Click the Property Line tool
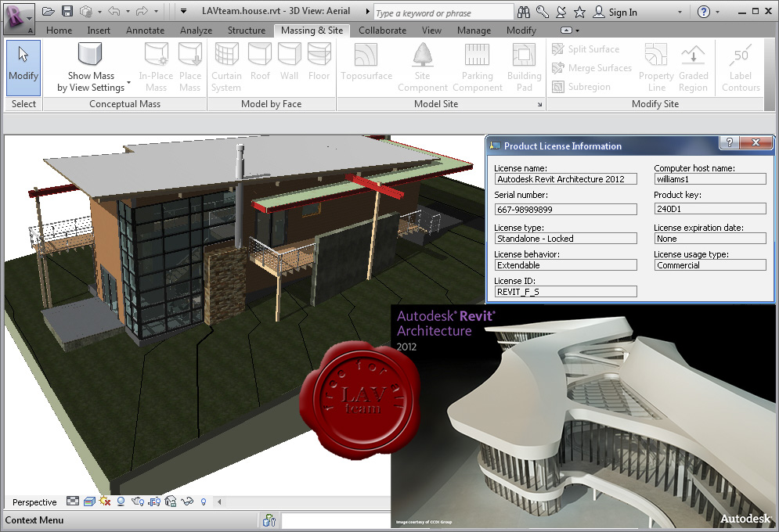 [x=656, y=68]
